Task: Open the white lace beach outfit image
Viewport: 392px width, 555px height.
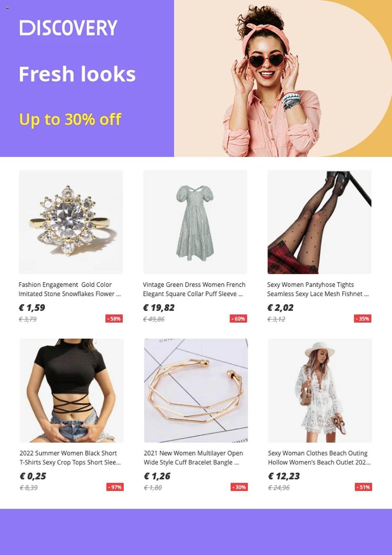Action: point(320,390)
